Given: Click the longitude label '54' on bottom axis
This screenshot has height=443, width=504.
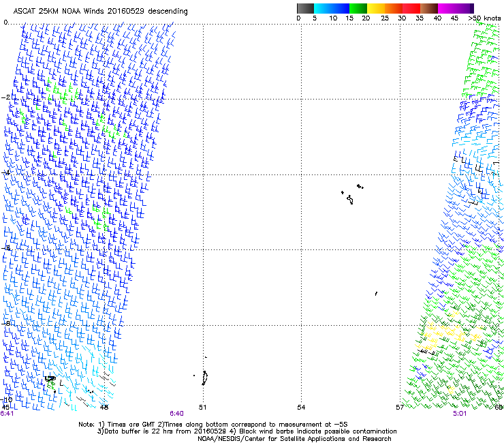Looking at the screenshot, I should click(x=301, y=408).
